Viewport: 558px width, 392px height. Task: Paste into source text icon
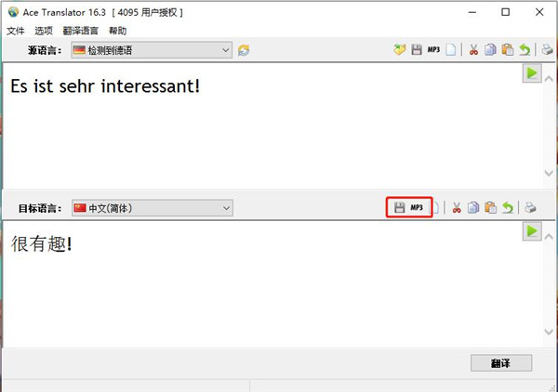[x=508, y=50]
